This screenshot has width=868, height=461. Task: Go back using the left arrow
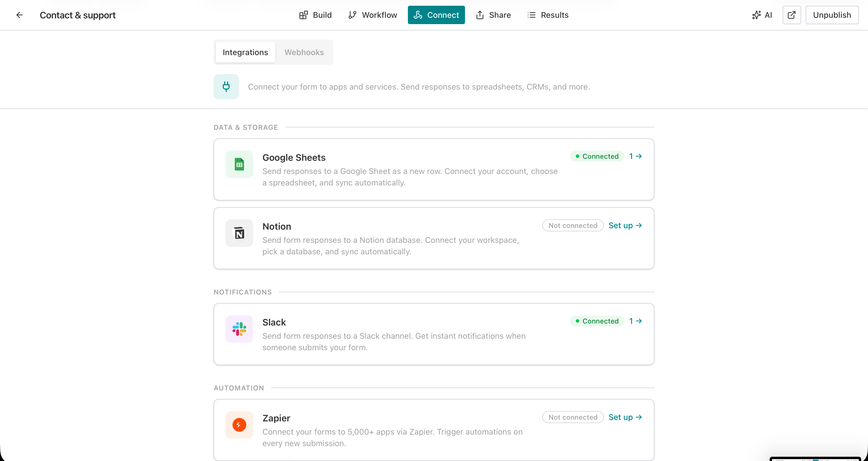tap(19, 15)
